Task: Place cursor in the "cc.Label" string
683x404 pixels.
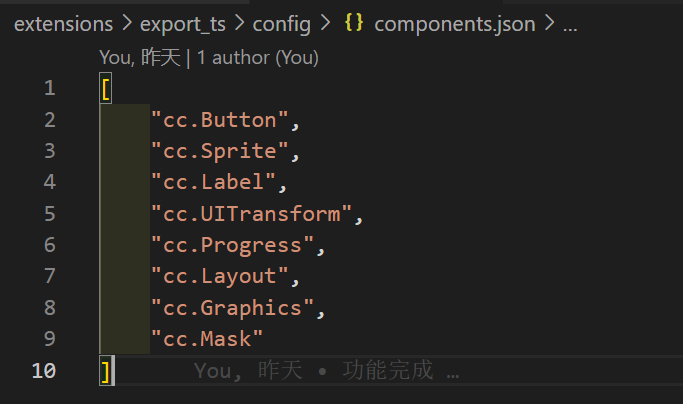Action: (213, 183)
